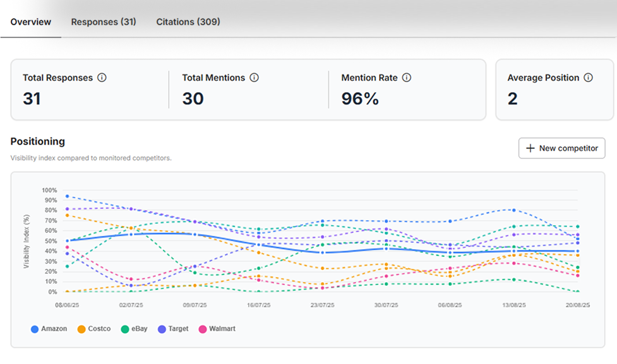The width and height of the screenshot is (617, 364).
Task: Click plus icon on New competitor button
Action: click(x=530, y=148)
